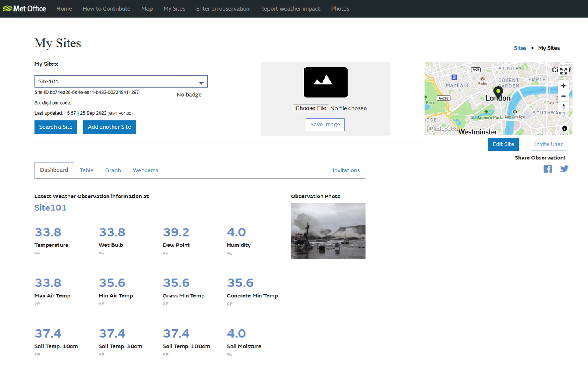Share observation on Facebook

tap(548, 169)
